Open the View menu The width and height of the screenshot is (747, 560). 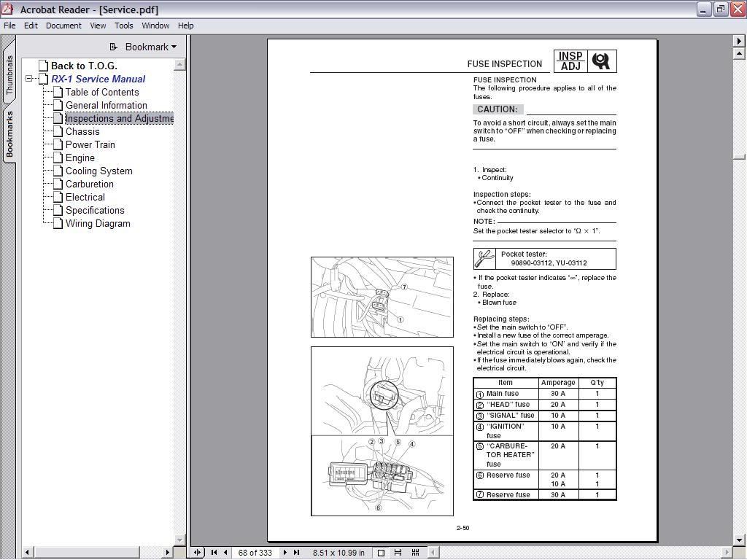98,26
